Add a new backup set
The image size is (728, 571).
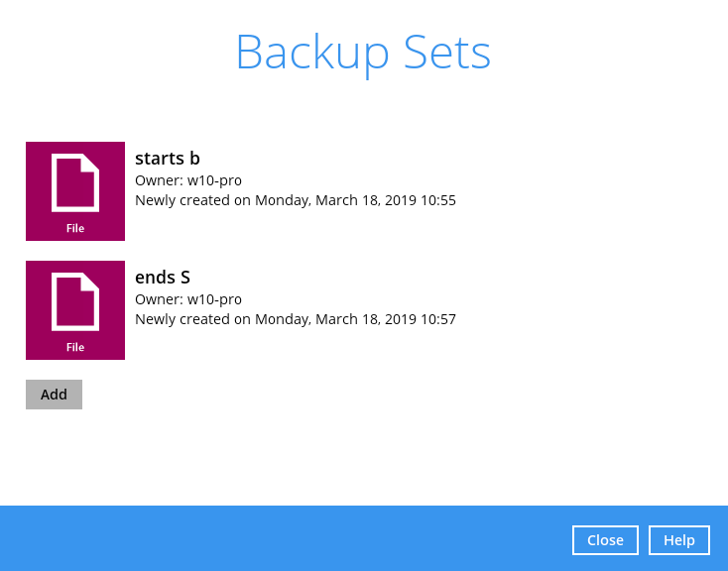[x=54, y=395]
